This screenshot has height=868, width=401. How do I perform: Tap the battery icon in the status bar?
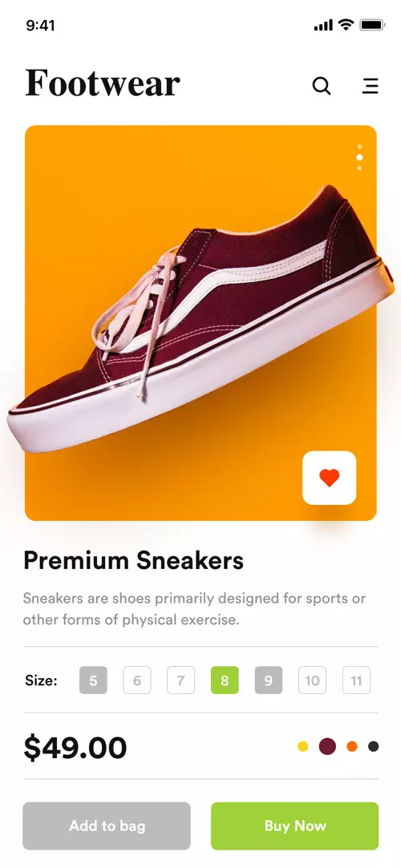pos(371,25)
